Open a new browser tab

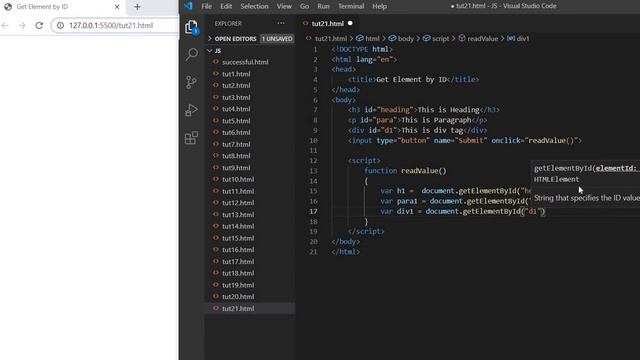click(137, 7)
